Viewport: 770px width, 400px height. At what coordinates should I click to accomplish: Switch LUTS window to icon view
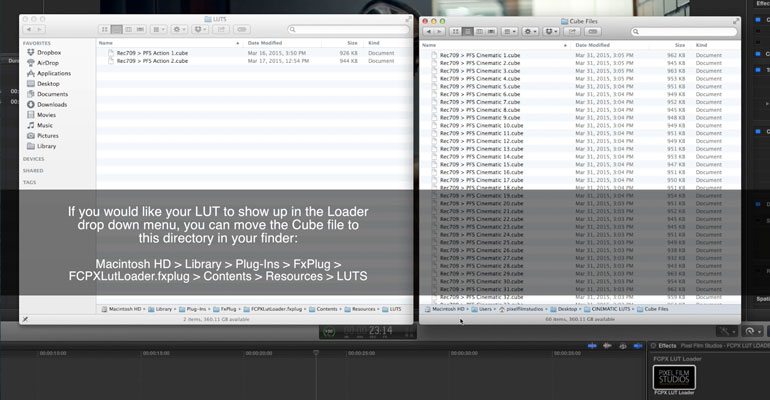(105, 29)
